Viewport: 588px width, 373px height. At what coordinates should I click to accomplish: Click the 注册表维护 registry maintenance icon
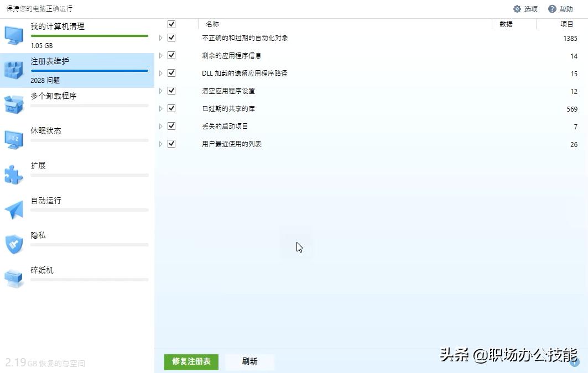(13, 69)
